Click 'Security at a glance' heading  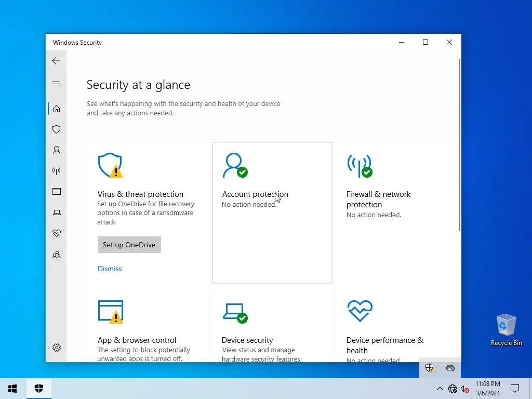tap(138, 85)
